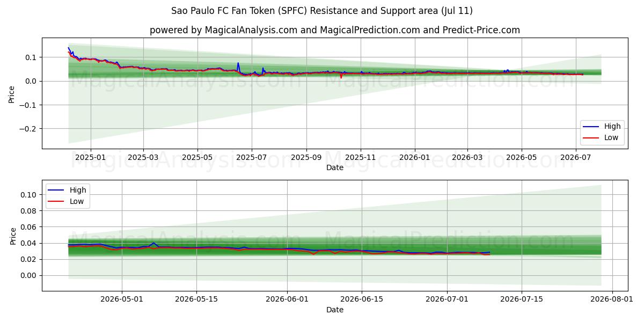Click the 2025-09 tick label on top chart

click(x=306, y=157)
